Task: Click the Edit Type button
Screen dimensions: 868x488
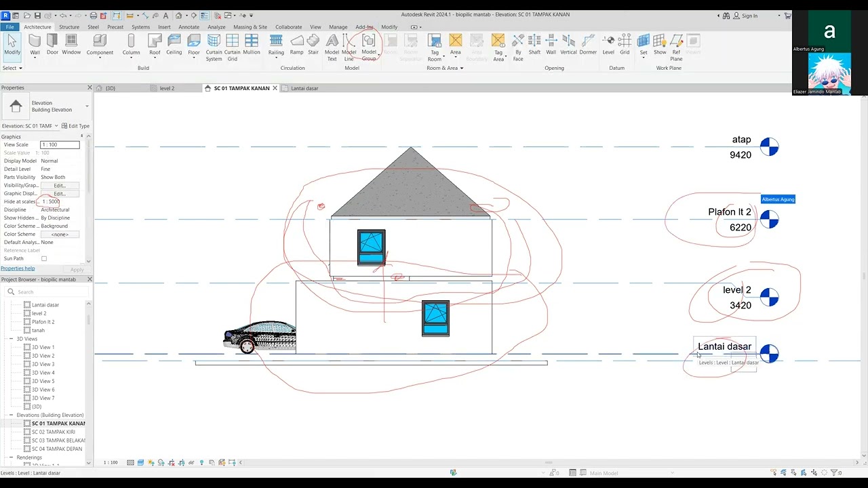Action: pyautogui.click(x=75, y=126)
